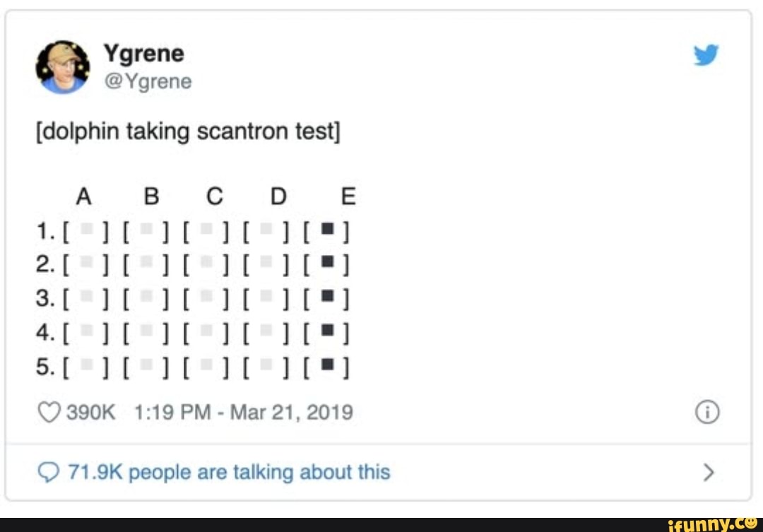Click the filled black answer on question 3
This screenshot has height=532, width=763.
click(327, 298)
